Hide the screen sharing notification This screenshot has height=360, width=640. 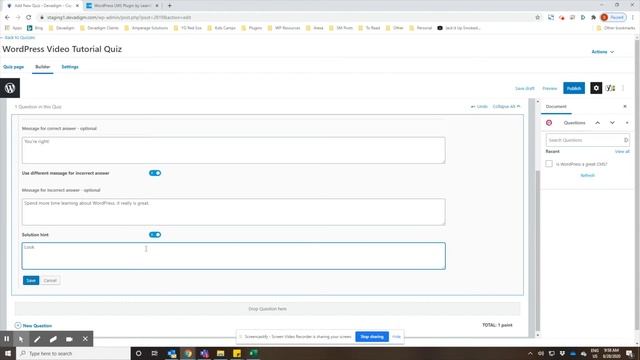pos(396,337)
